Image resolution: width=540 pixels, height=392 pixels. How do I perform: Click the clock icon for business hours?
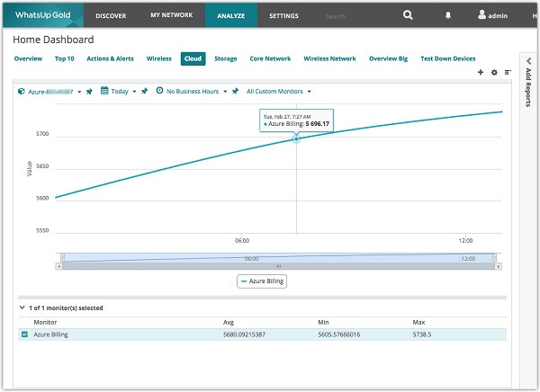point(159,91)
